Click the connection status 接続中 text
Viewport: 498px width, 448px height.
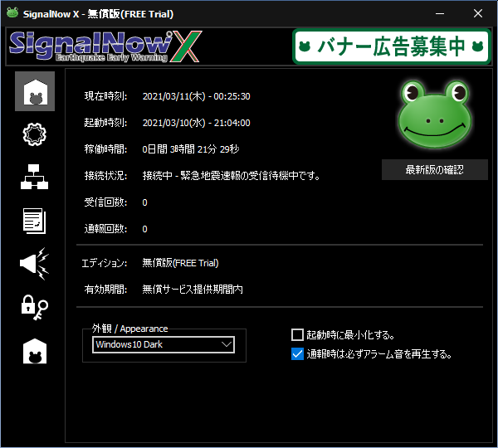point(231,175)
